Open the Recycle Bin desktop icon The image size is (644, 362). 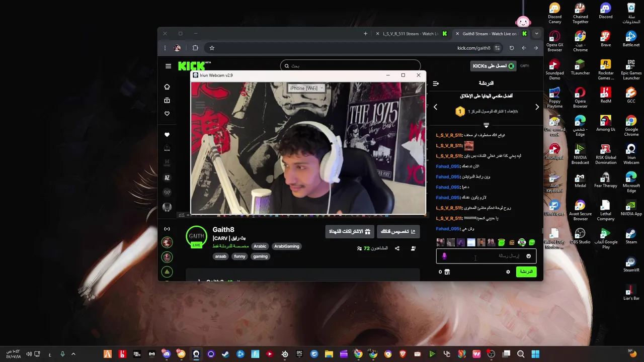coord(631,14)
